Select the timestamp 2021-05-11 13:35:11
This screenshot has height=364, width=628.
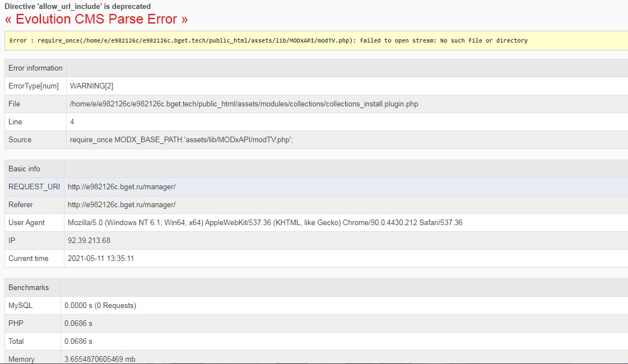point(101,259)
